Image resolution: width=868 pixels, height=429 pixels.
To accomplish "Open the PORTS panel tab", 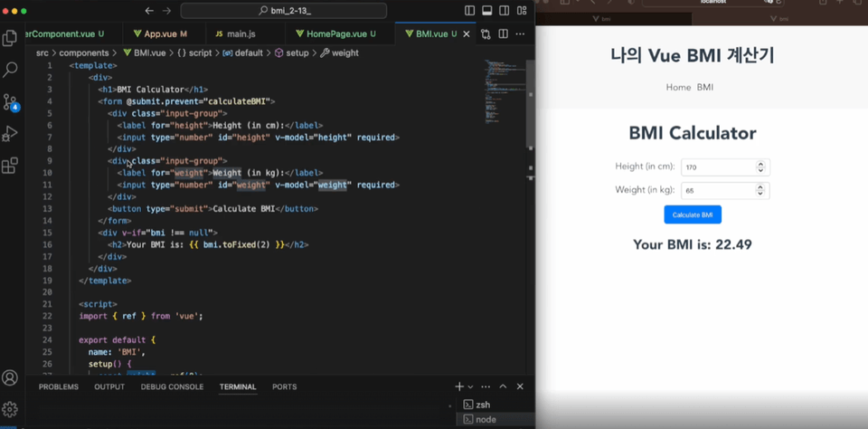I will [285, 386].
